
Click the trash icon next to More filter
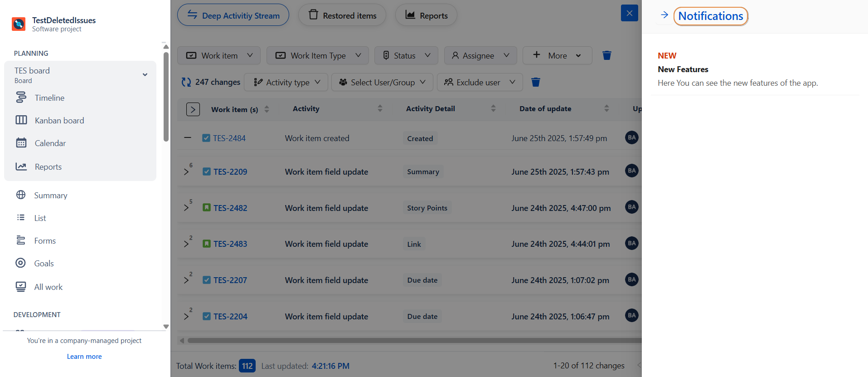pyautogui.click(x=606, y=55)
